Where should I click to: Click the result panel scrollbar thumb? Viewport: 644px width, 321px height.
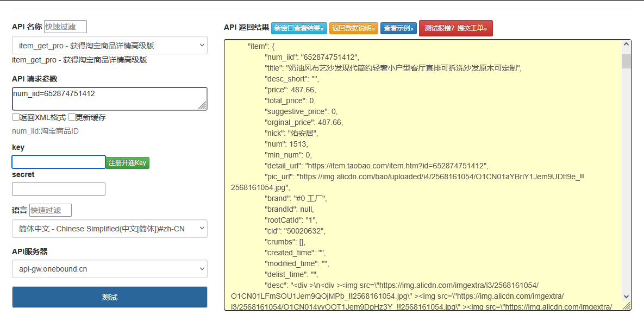[x=626, y=60]
